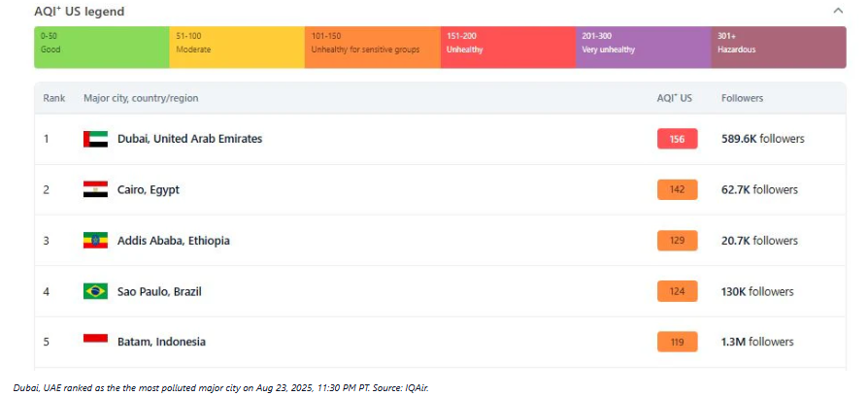
Task: Select Batam, Indonesia in ranking
Action: pyautogui.click(x=161, y=342)
